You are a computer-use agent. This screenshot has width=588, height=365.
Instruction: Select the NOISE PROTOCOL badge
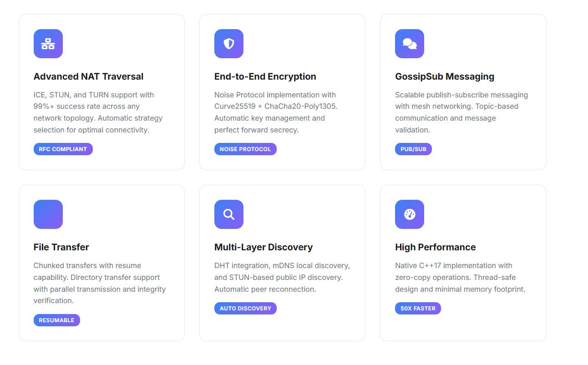pos(245,149)
